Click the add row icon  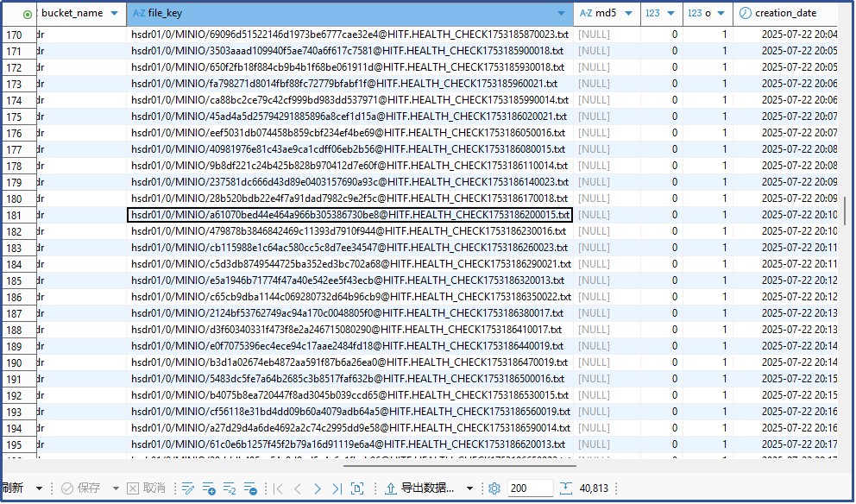click(209, 488)
